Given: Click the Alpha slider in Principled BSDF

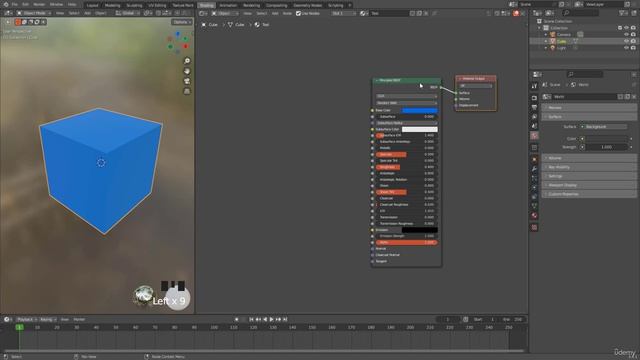Looking at the screenshot, I should click(x=407, y=242).
